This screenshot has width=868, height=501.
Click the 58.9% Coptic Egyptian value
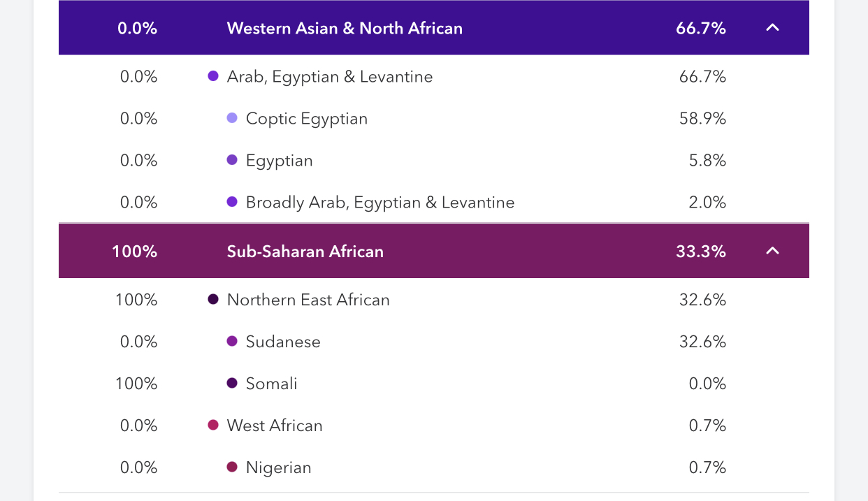tap(702, 119)
